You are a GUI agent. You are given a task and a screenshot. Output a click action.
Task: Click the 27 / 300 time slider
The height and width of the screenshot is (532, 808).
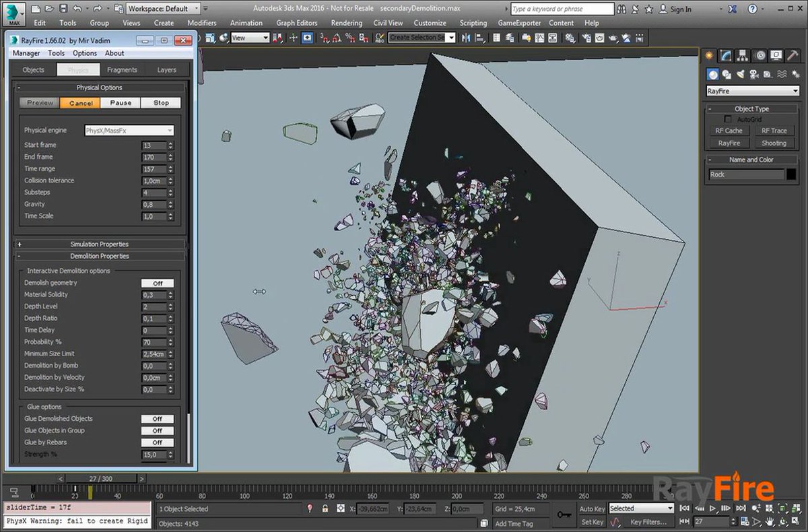click(x=100, y=478)
